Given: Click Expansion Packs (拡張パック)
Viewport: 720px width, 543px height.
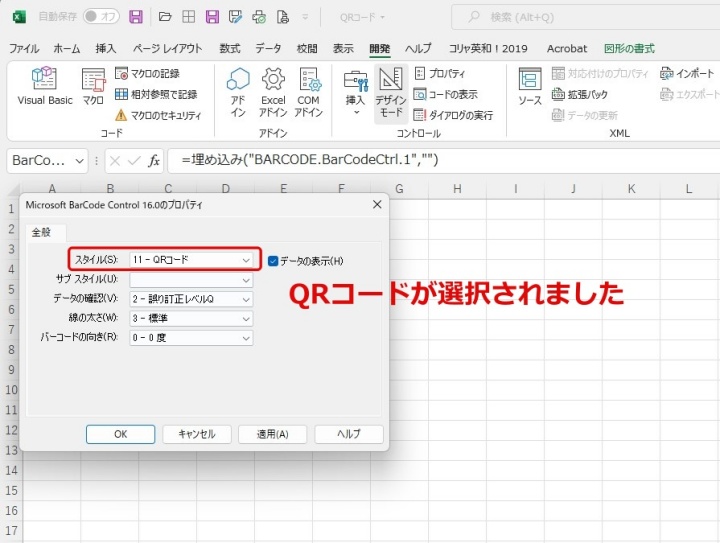Looking at the screenshot, I should [579, 94].
